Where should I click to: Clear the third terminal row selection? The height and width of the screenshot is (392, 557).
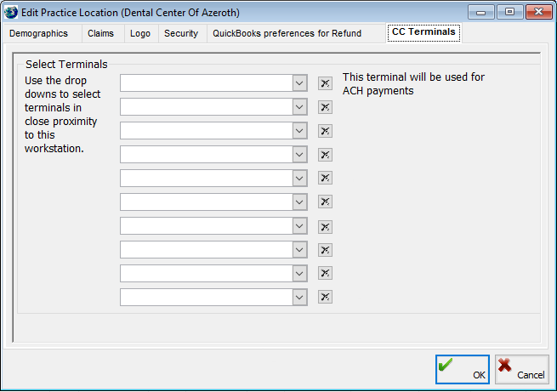coord(325,131)
